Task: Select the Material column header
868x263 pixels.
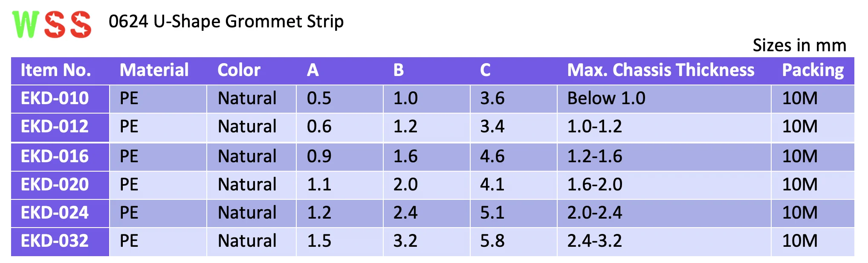Action: coord(154,70)
